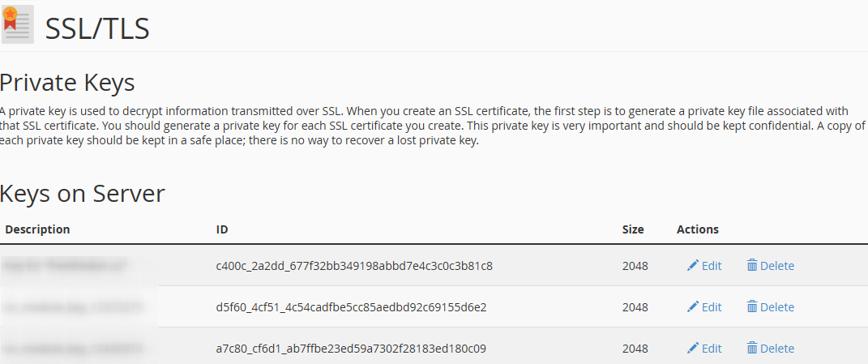Click the Actions column header

(698, 229)
